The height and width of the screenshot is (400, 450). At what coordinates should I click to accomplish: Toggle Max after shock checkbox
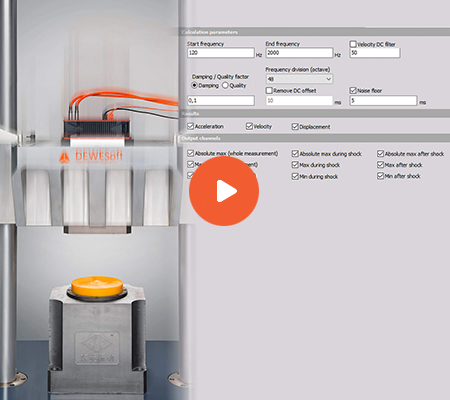tap(380, 165)
